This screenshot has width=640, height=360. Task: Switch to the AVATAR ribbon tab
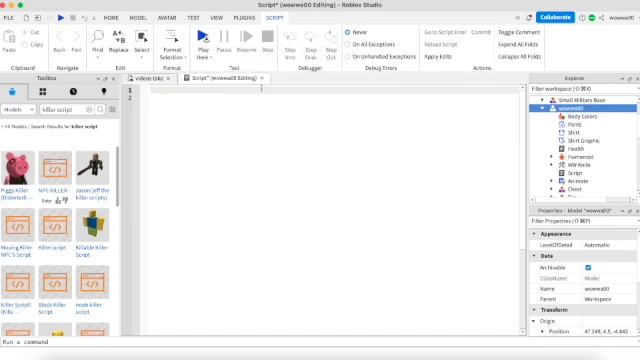click(167, 18)
